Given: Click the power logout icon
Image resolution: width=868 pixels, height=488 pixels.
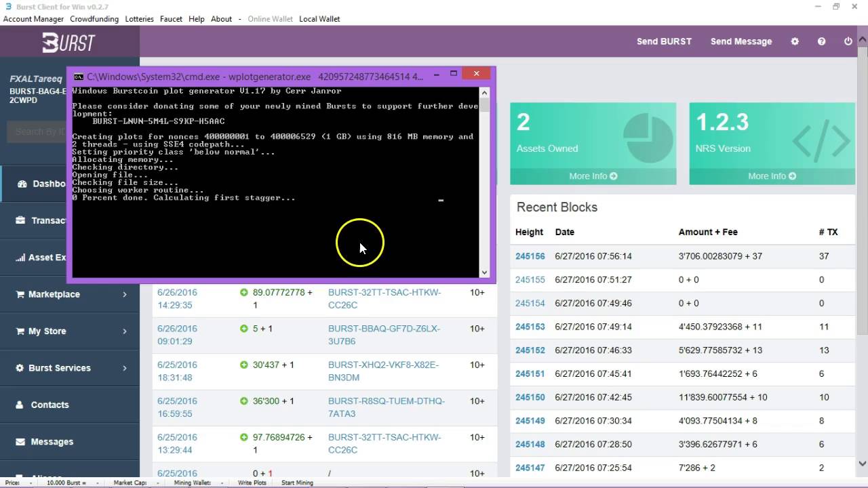Looking at the screenshot, I should [x=848, y=41].
